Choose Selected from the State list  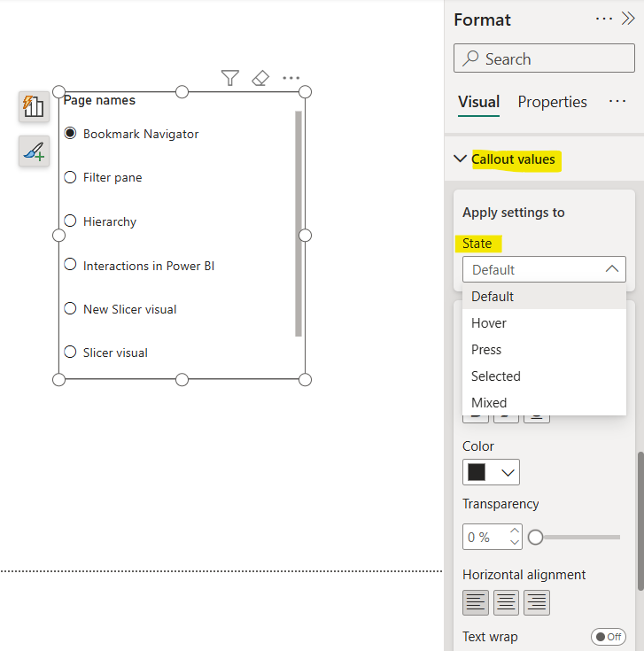pyautogui.click(x=496, y=376)
